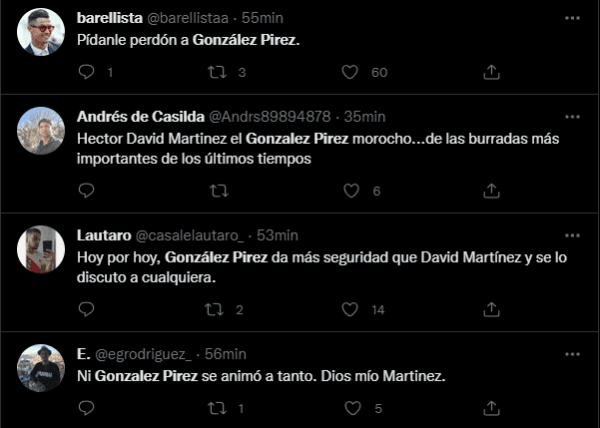Screen dimensions: 600x428
Task: Like Lautaro's tweet with 14 likes
Action: coord(350,309)
